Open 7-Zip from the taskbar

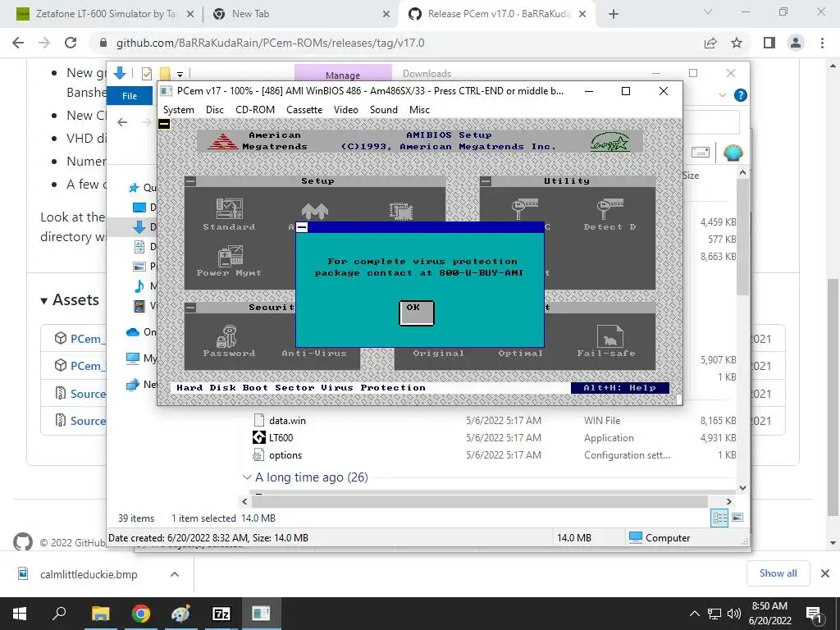[221, 614]
